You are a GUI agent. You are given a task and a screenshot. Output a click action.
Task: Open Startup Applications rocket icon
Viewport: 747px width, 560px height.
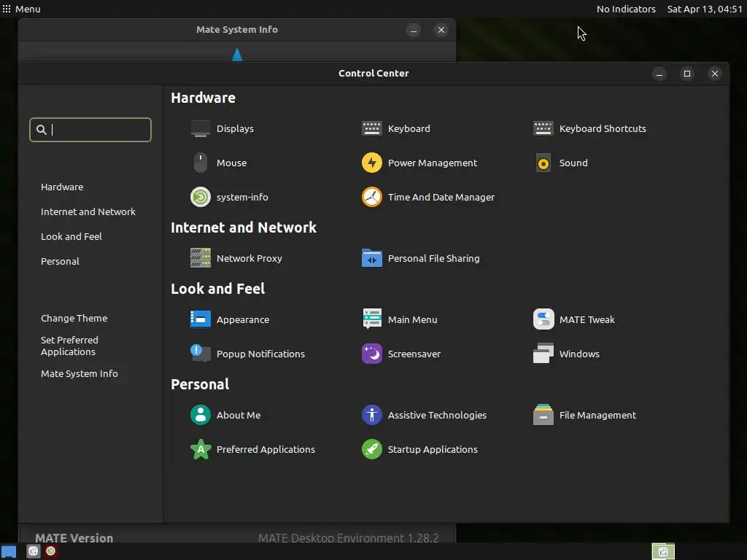point(371,449)
